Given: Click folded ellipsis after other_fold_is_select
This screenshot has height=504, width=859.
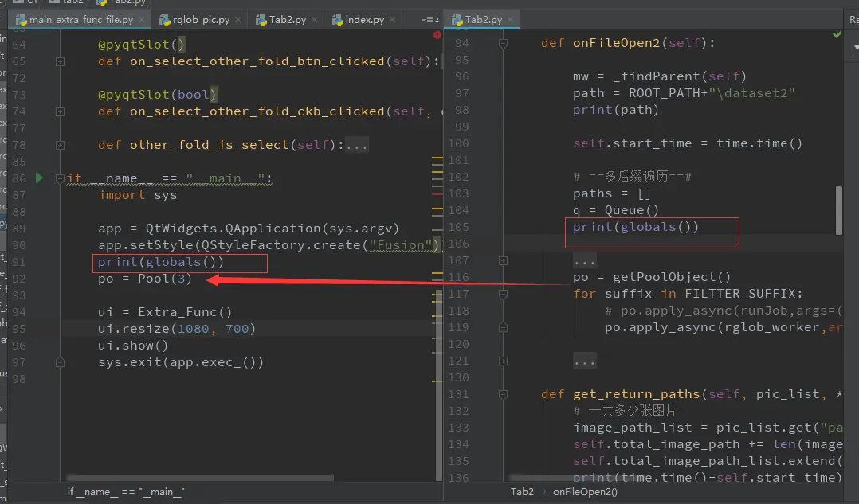Looking at the screenshot, I should [x=357, y=145].
